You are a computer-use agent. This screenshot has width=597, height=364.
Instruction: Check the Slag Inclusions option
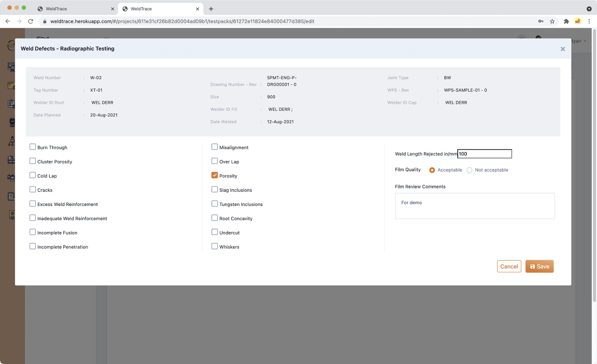pos(215,189)
